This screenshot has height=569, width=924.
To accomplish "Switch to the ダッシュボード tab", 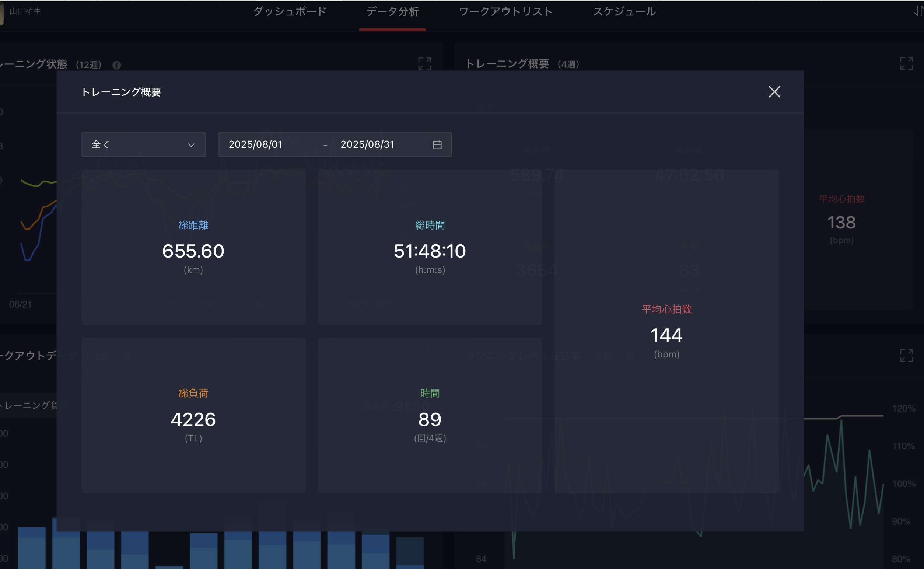I will click(x=290, y=12).
